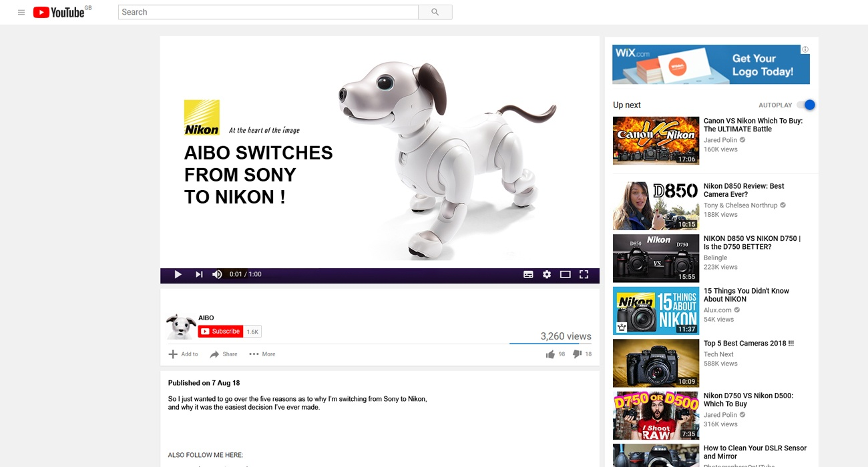Open the Wix logo advertisement banner
The image size is (868, 467).
(711, 65)
